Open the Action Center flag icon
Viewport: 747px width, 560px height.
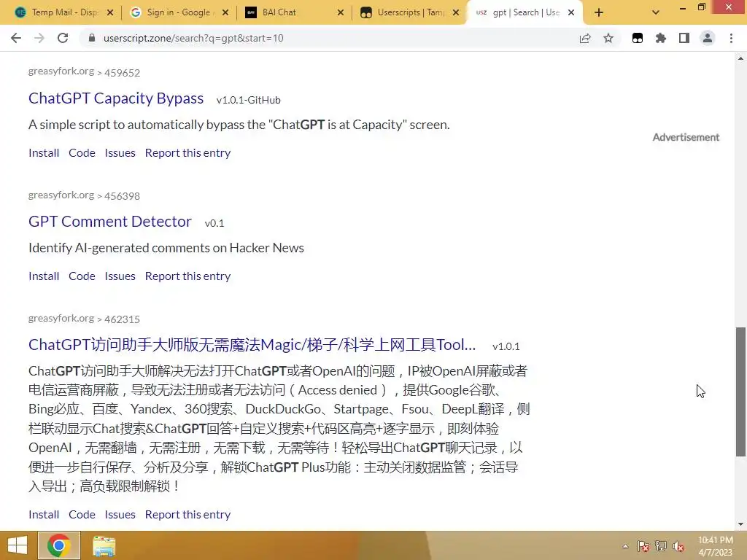click(643, 546)
